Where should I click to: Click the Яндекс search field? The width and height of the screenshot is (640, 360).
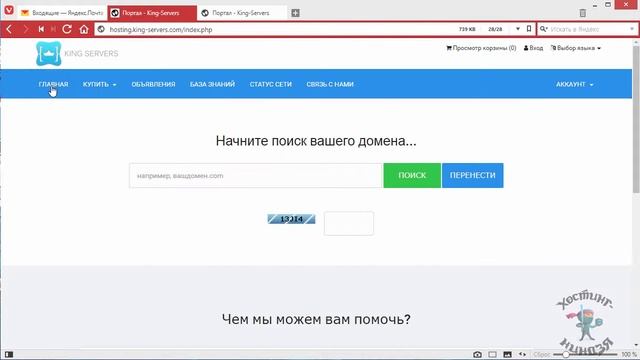(x=589, y=29)
